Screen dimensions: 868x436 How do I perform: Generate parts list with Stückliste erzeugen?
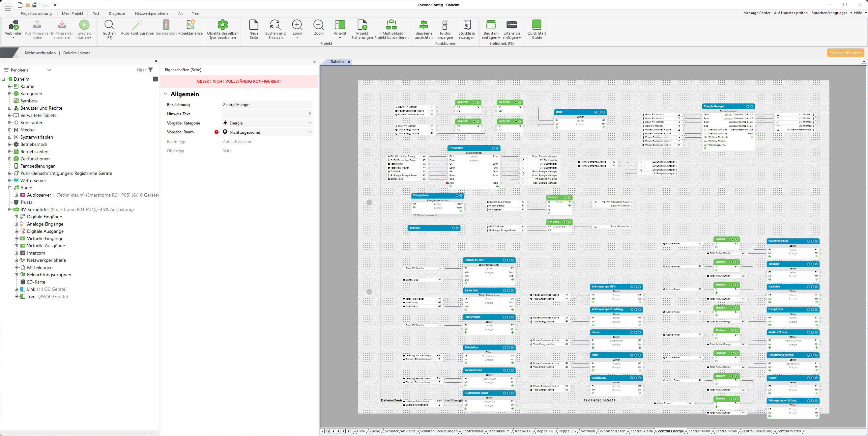coord(467,26)
